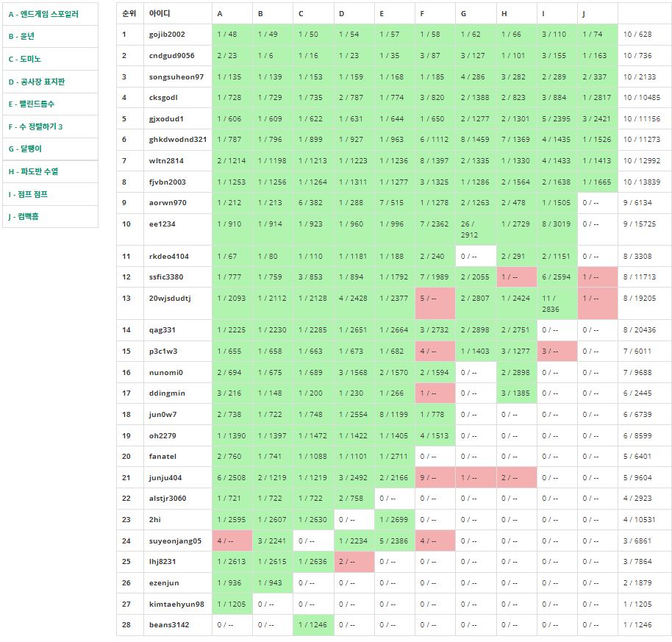Image resolution: width=672 pixels, height=642 pixels.
Task: Select user junju404
Action: [x=165, y=478]
